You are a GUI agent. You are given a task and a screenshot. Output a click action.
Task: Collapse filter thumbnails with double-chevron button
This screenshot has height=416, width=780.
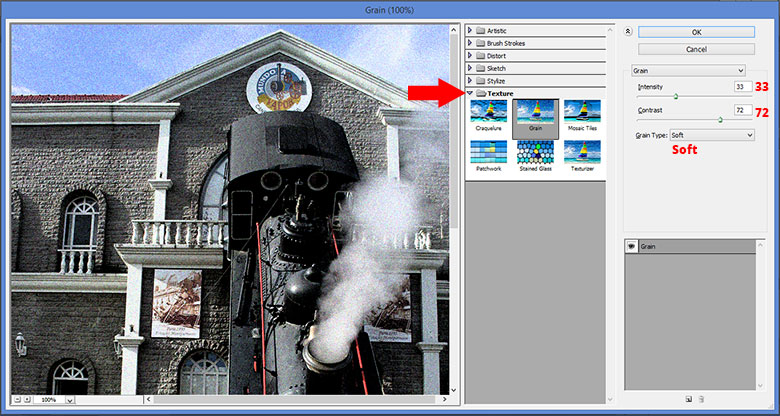pyautogui.click(x=627, y=31)
